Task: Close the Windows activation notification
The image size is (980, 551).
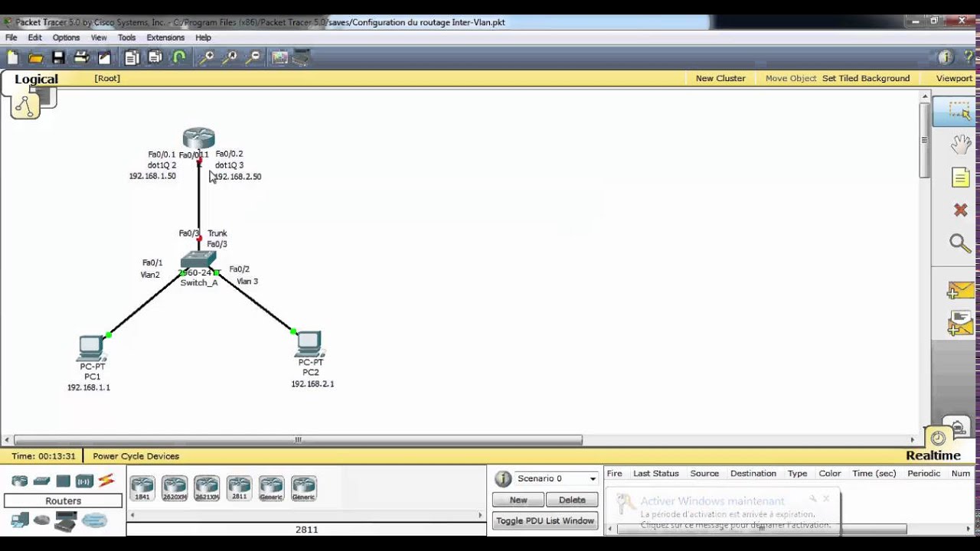Action: point(826,499)
